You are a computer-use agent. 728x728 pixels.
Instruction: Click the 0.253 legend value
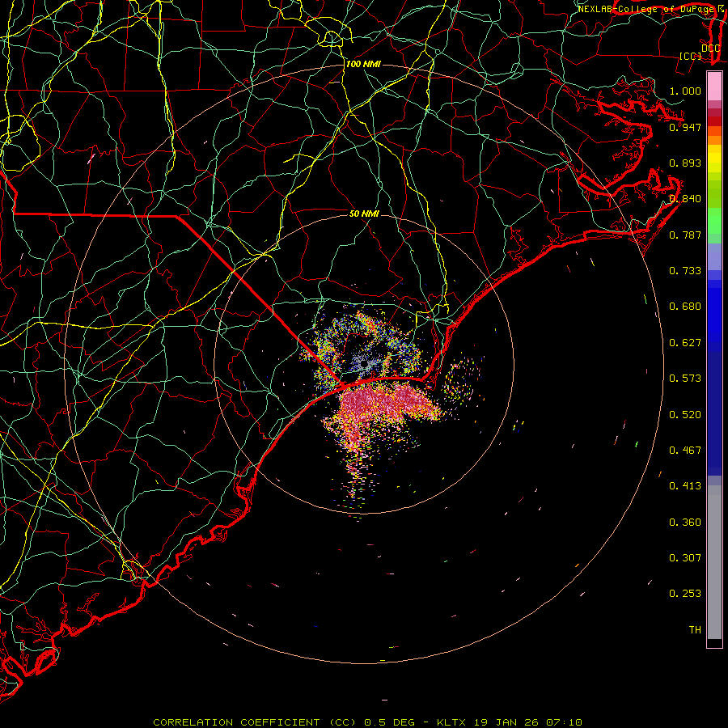(685, 594)
